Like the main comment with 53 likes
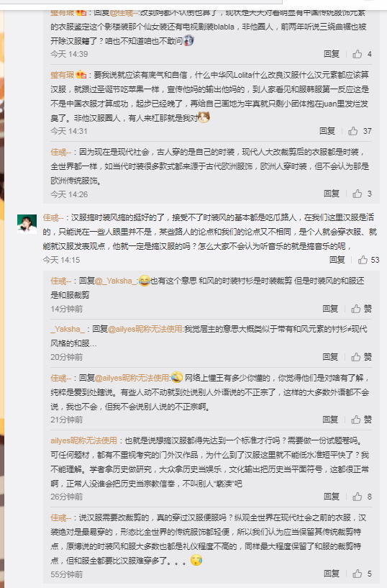The image size is (387, 588). [368, 260]
